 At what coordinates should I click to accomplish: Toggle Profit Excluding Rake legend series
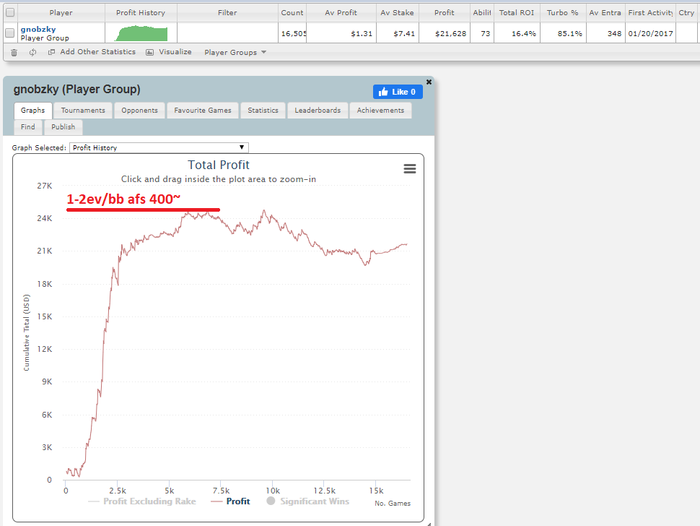[142, 501]
